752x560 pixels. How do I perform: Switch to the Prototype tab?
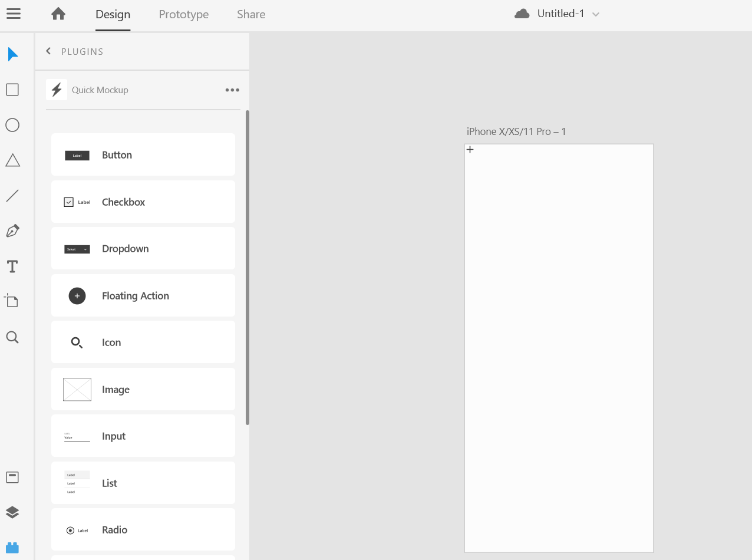pos(183,14)
